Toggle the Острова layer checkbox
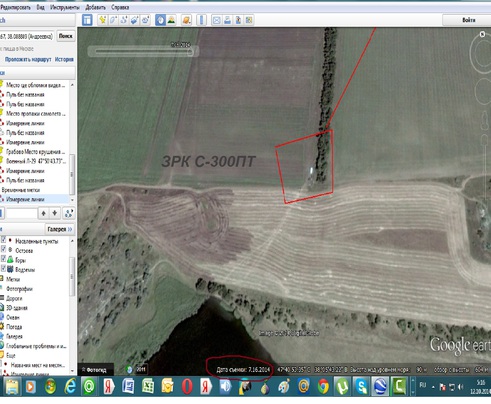Image resolution: width=491 pixels, height=404 pixels. click(3, 249)
